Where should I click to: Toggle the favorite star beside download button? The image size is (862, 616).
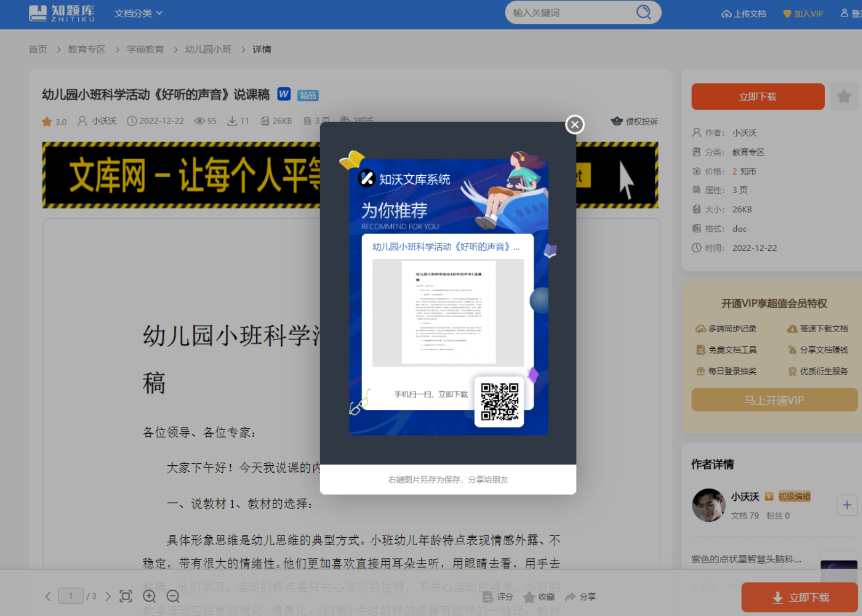click(x=844, y=96)
